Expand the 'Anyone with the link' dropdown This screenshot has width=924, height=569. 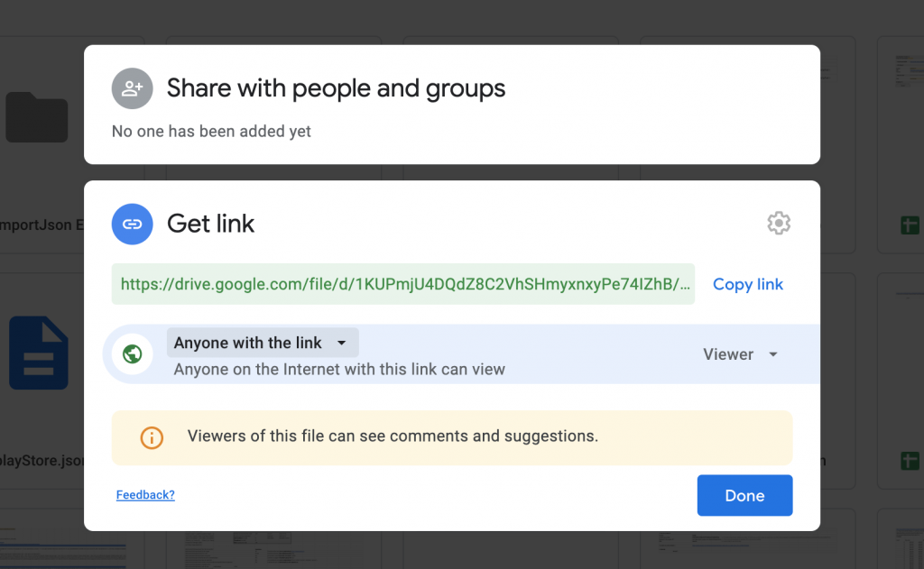[262, 343]
